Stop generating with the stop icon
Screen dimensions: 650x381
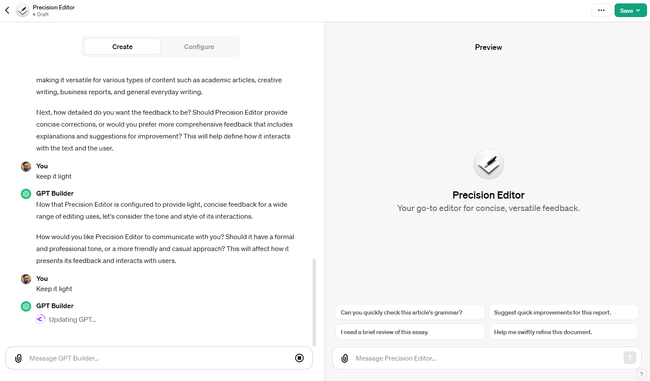point(299,358)
